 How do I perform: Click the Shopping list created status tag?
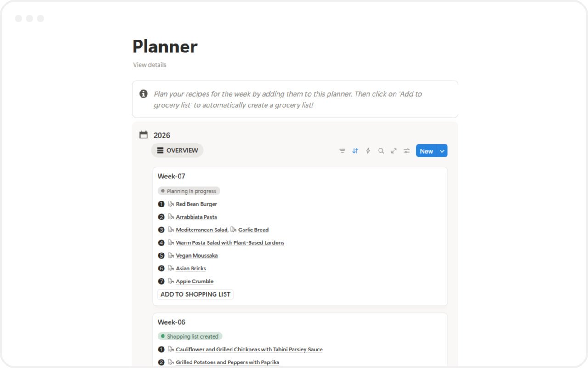(x=190, y=336)
